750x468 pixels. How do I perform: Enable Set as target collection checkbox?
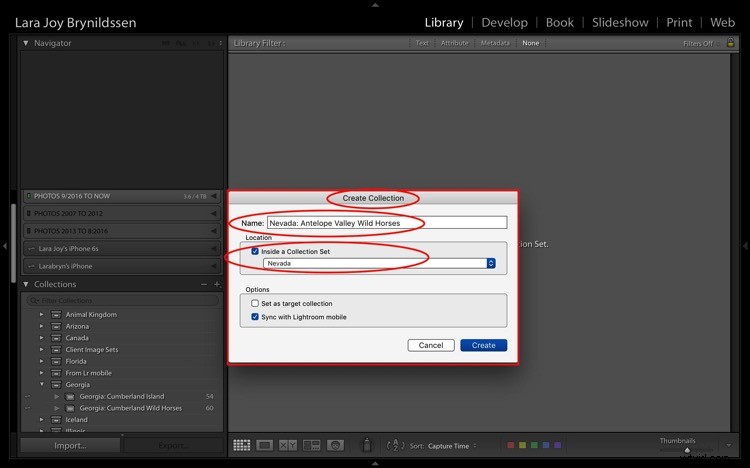pyautogui.click(x=255, y=303)
